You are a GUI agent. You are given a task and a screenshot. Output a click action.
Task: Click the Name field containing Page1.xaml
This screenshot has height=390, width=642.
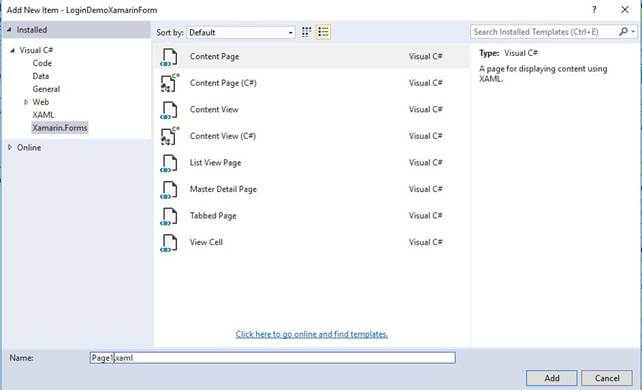(x=272, y=358)
